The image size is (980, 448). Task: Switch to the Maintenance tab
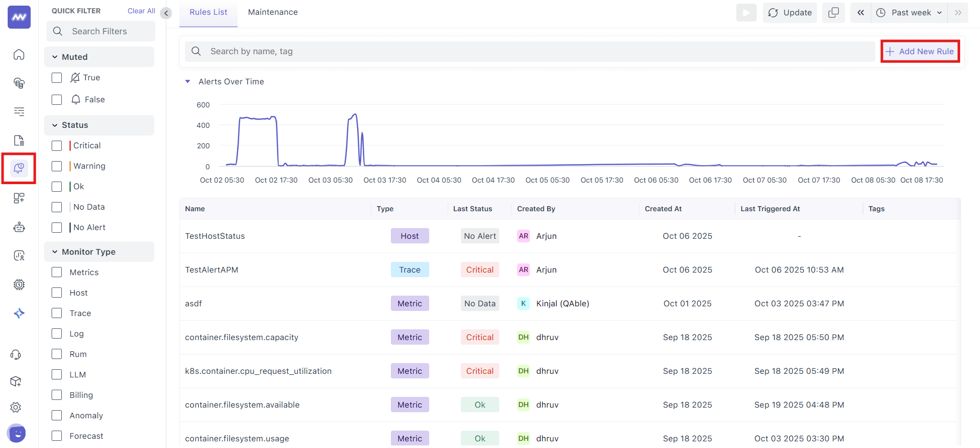[x=273, y=12]
